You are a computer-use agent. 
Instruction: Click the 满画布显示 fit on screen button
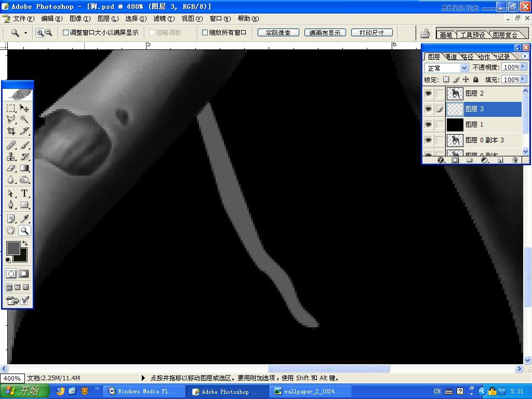325,33
